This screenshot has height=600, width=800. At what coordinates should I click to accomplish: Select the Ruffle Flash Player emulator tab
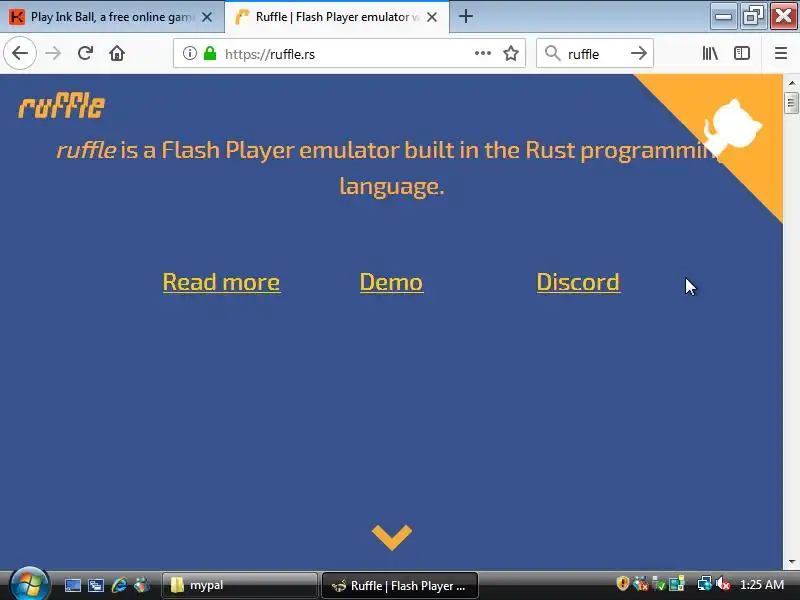[337, 17]
